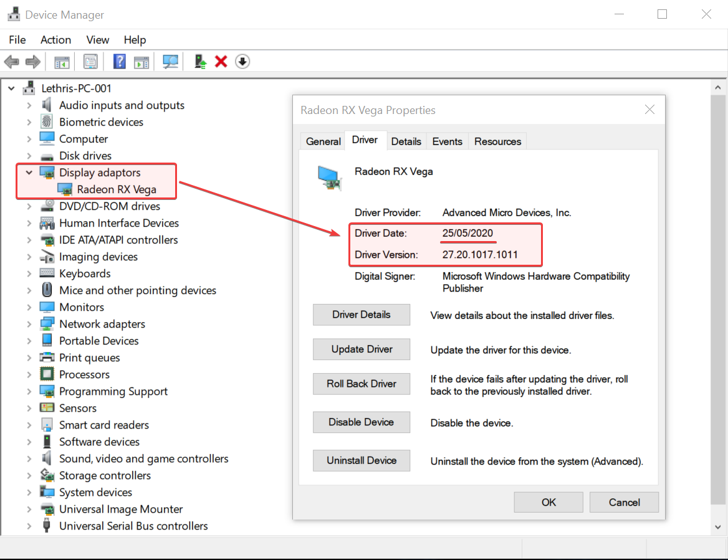Screen dimensions: 728x560
Task: Click the Back arrow toolbar icon
Action: (x=12, y=62)
